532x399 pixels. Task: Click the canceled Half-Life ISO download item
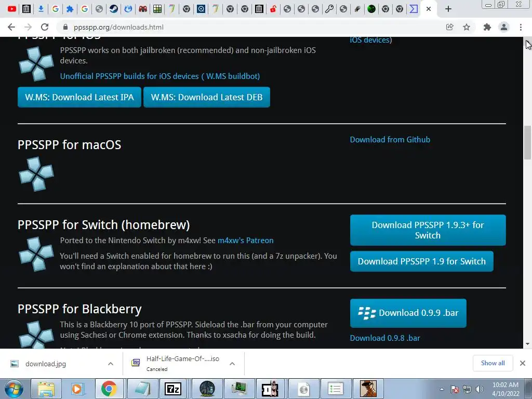[175, 363]
